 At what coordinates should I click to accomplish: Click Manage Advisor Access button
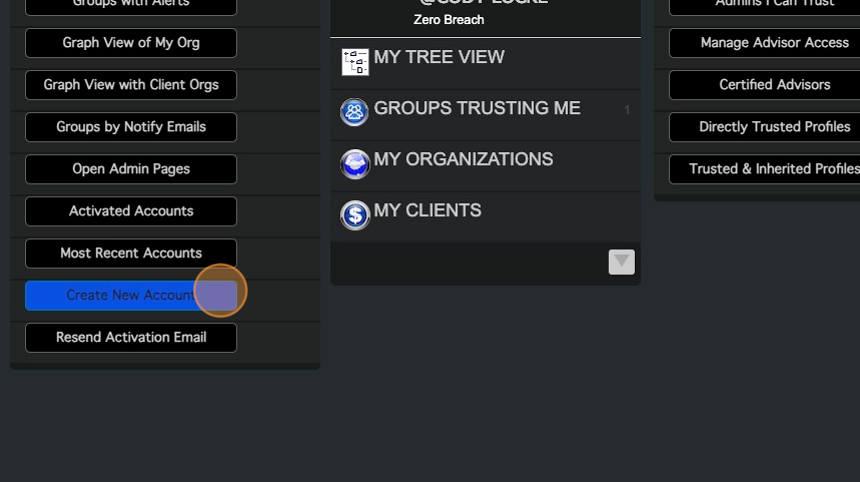pyautogui.click(x=774, y=43)
